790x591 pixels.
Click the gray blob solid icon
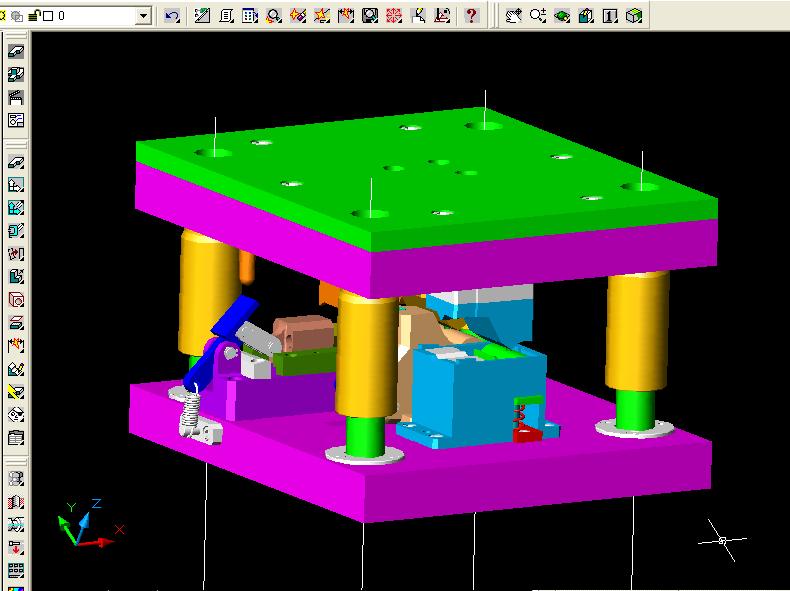click(x=16, y=479)
